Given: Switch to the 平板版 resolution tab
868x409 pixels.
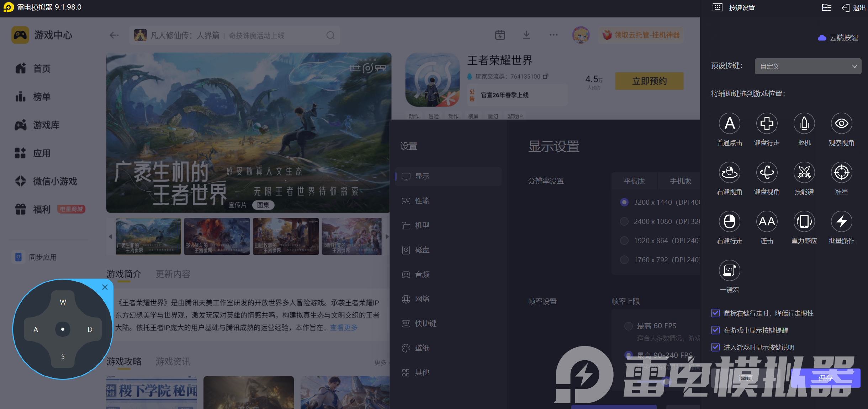Looking at the screenshot, I should pos(634,181).
